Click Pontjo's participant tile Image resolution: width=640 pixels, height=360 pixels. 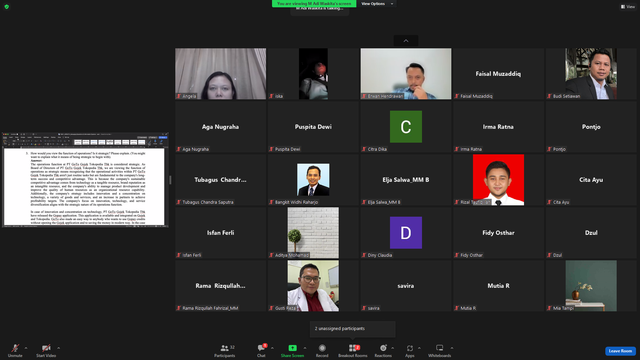[x=591, y=127]
